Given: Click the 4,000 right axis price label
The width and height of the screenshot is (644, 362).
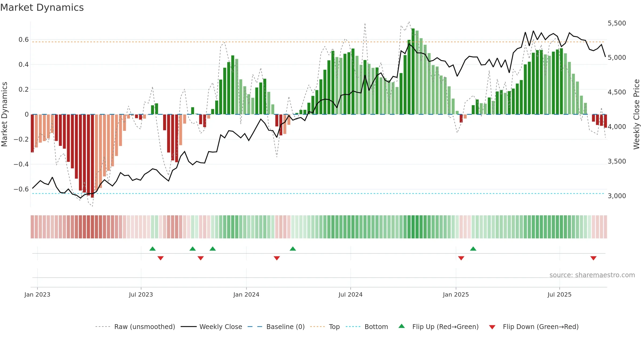Looking at the screenshot, I should (x=617, y=127).
